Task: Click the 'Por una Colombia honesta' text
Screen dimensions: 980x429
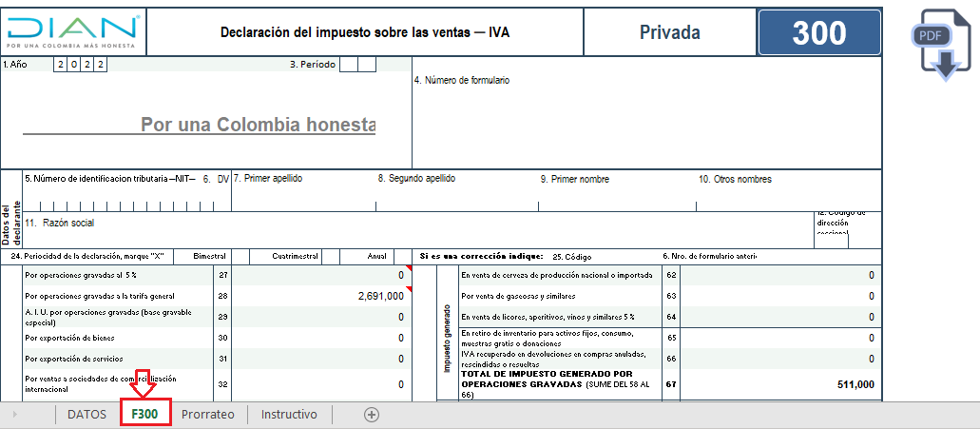Action: click(x=258, y=125)
